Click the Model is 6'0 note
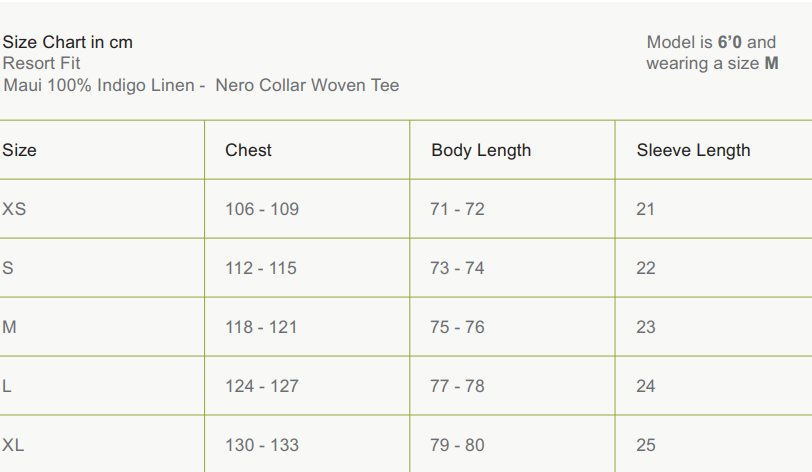The image size is (812, 472). pyautogui.click(x=711, y=42)
